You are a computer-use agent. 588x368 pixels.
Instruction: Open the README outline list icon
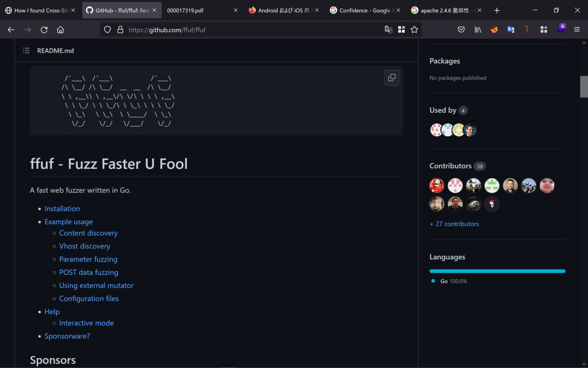point(26,51)
